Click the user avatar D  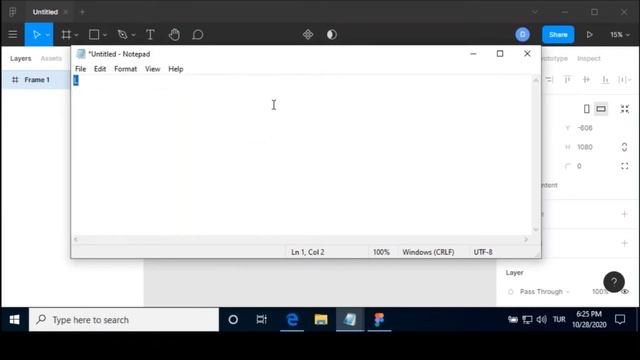tap(522, 35)
